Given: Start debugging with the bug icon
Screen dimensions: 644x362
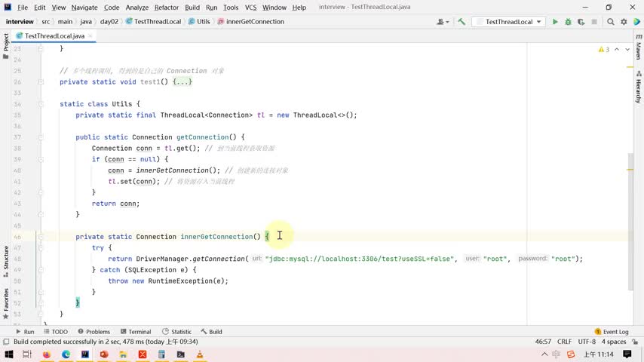Looking at the screenshot, I should [x=568, y=22].
